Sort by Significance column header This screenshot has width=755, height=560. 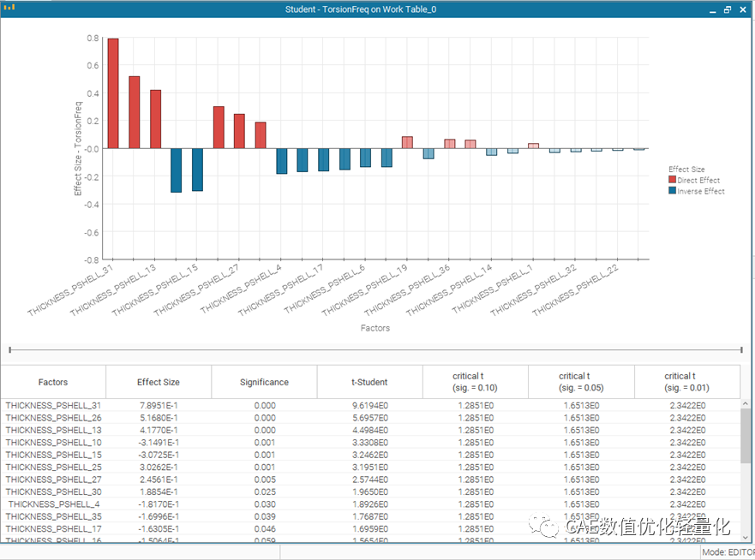coord(264,382)
